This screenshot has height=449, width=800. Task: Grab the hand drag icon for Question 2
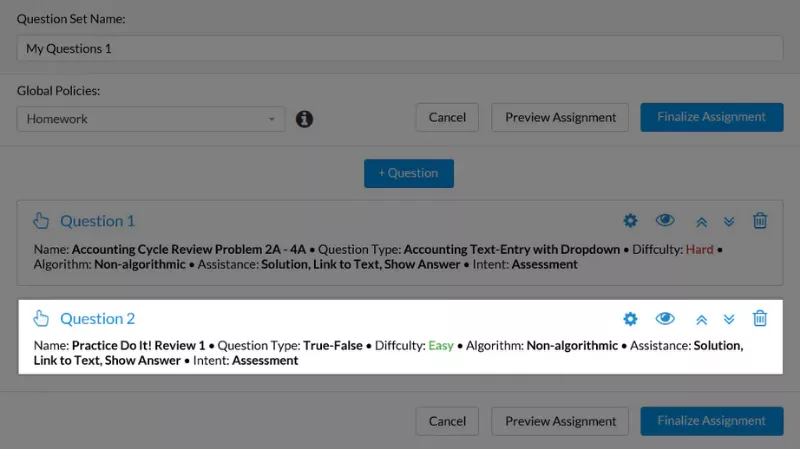coord(41,318)
